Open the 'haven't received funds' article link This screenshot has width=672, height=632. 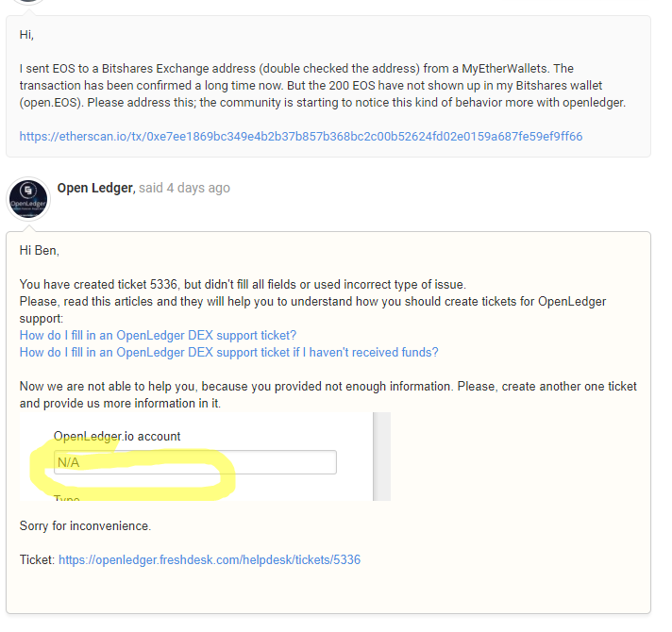[x=228, y=353]
